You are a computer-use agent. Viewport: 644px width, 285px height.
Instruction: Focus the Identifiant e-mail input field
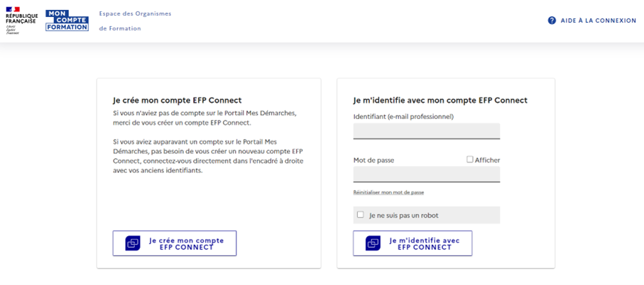[x=426, y=131]
